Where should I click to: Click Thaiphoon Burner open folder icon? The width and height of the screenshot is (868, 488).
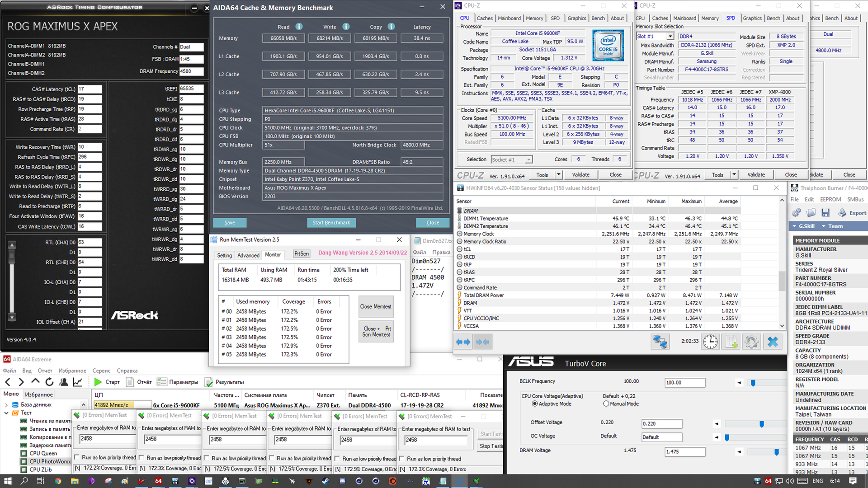point(811,212)
